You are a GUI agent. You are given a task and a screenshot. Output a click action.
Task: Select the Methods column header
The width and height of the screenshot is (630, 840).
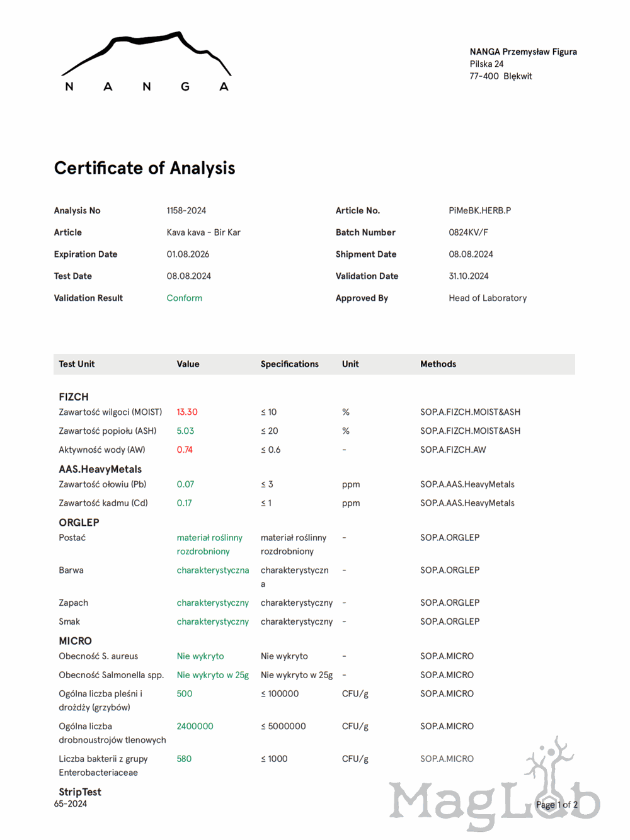point(438,364)
